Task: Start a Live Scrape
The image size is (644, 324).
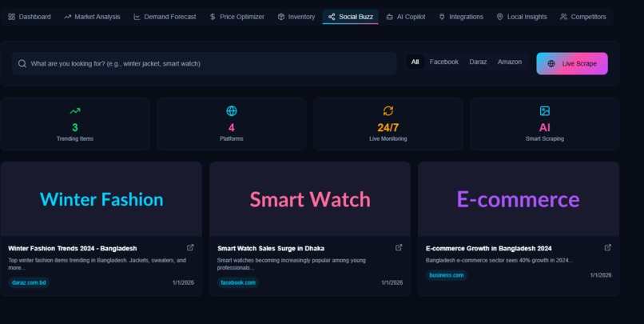Action: pos(572,64)
